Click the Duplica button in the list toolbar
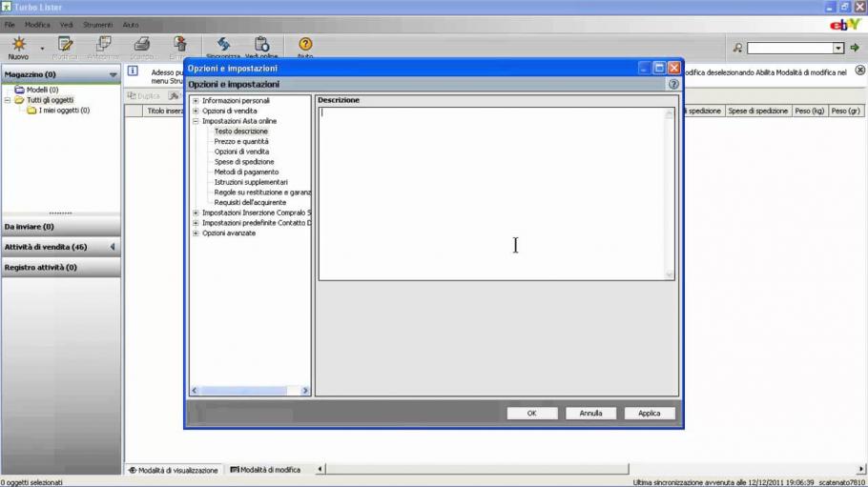 143,95
